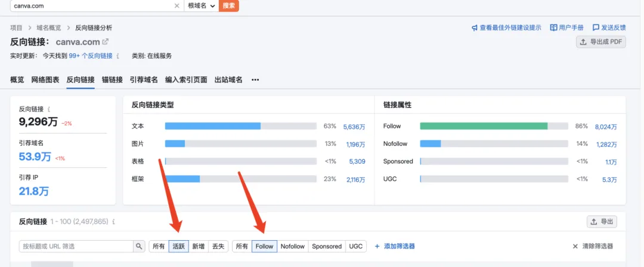Click the 53.9万 引荐域名 value
The width and height of the screenshot is (644, 267).
coord(35,156)
